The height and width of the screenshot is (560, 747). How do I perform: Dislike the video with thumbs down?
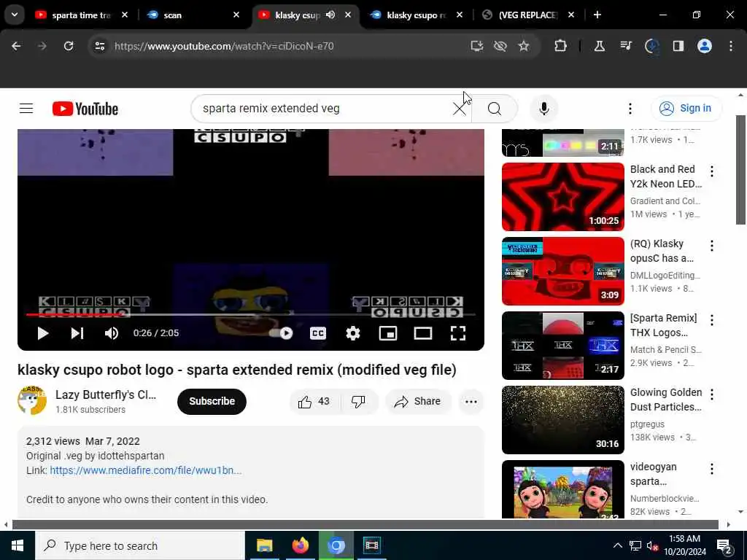coord(358,402)
